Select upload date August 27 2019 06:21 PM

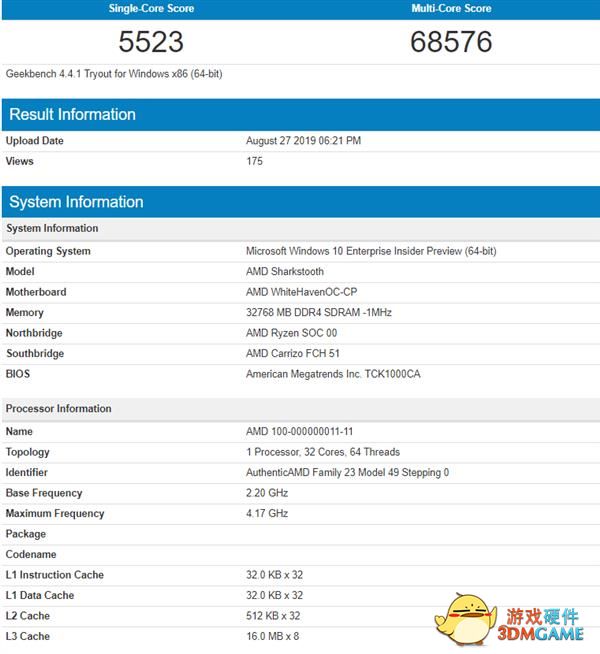coord(304,141)
